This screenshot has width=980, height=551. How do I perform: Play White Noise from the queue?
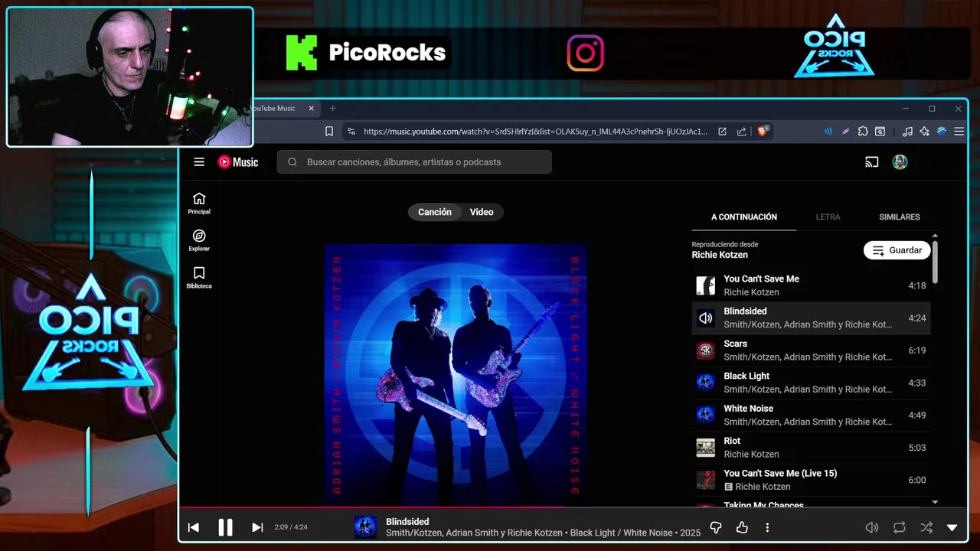(x=811, y=415)
